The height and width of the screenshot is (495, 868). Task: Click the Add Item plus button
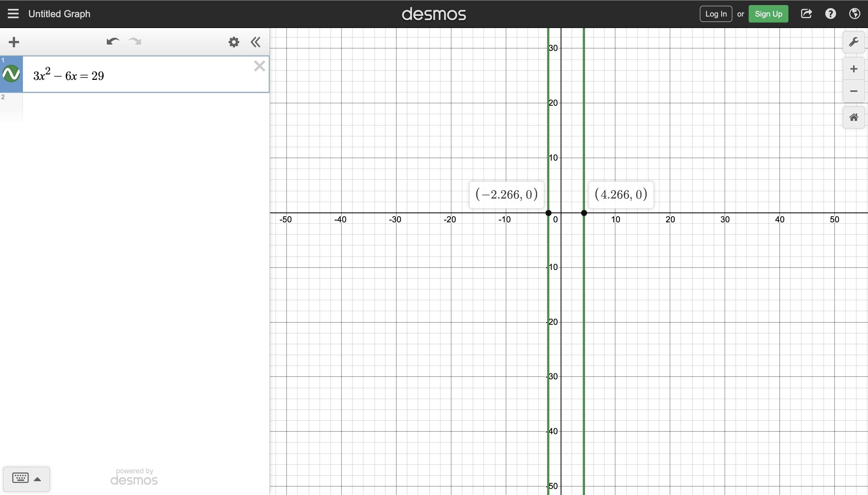click(14, 42)
